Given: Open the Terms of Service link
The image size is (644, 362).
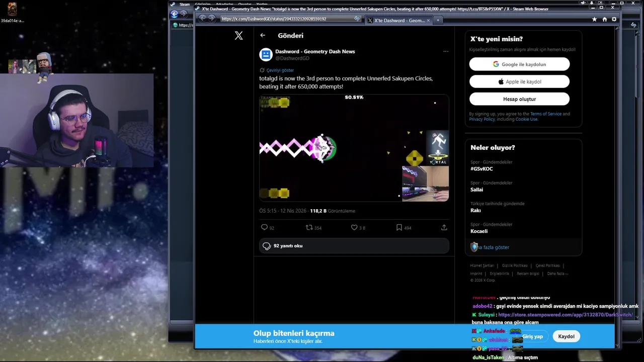Looking at the screenshot, I should coord(545,114).
